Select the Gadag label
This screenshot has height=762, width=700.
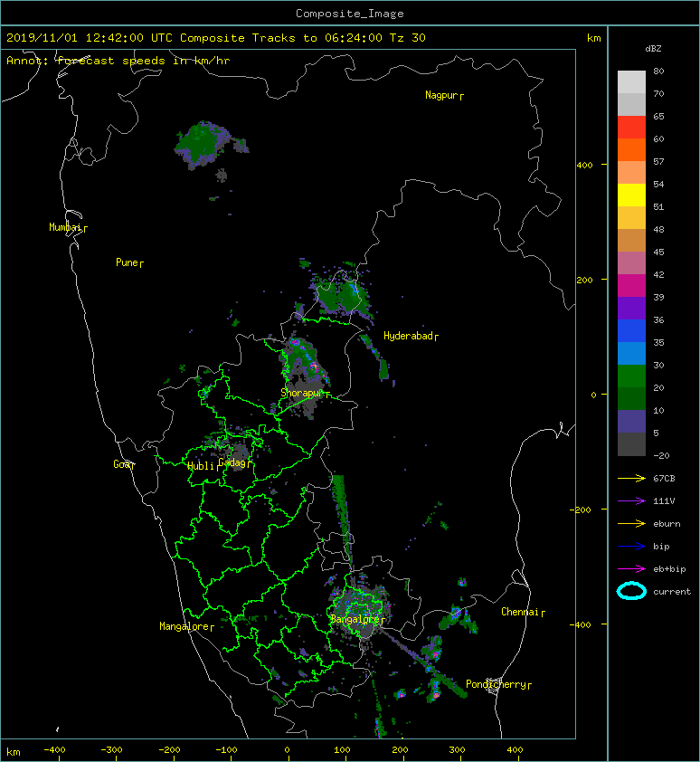(232, 462)
